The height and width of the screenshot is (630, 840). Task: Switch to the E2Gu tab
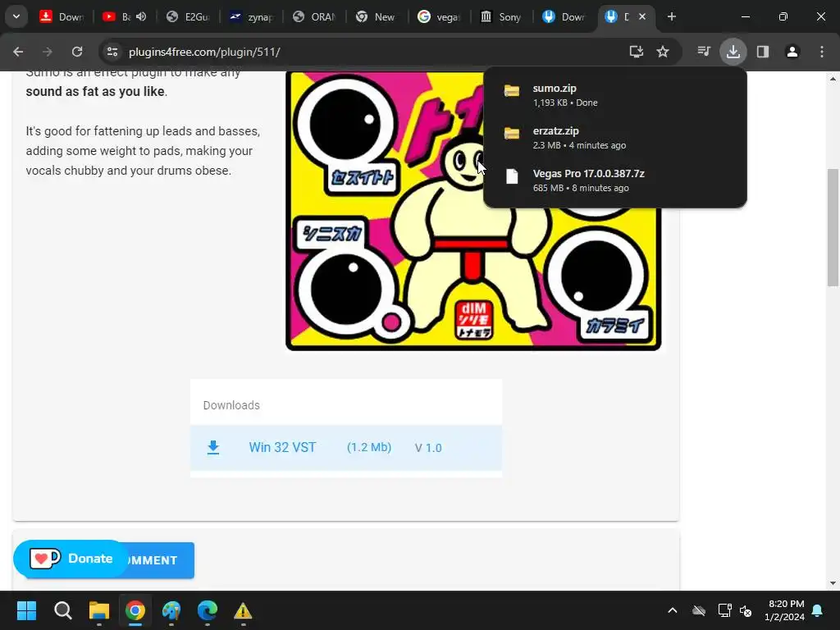[188, 16]
